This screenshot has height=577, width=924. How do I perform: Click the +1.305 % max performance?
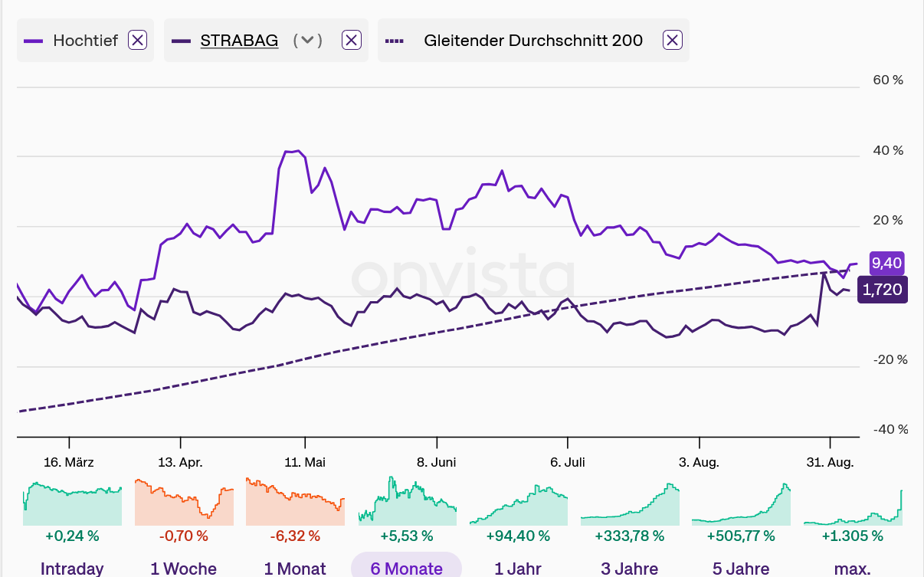pyautogui.click(x=853, y=536)
